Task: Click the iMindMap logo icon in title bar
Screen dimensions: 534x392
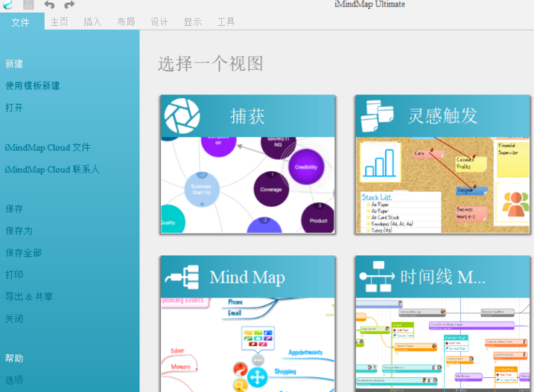Action: coord(7,4)
